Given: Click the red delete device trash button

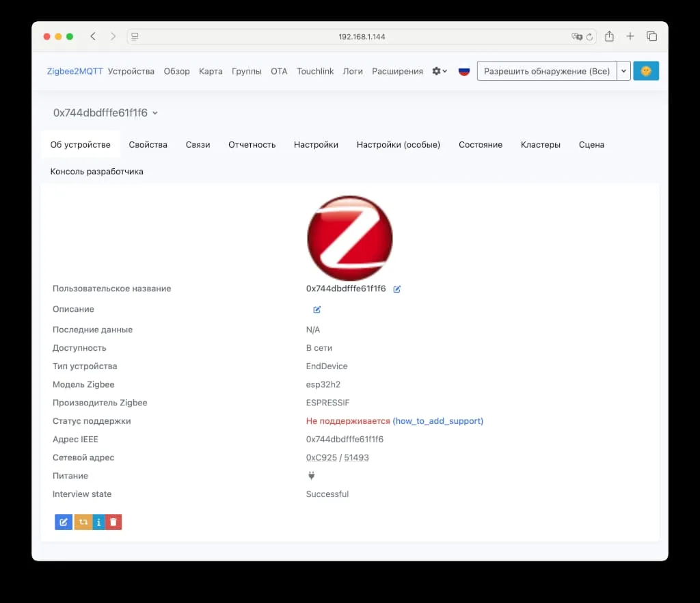Looking at the screenshot, I should click(x=113, y=522).
